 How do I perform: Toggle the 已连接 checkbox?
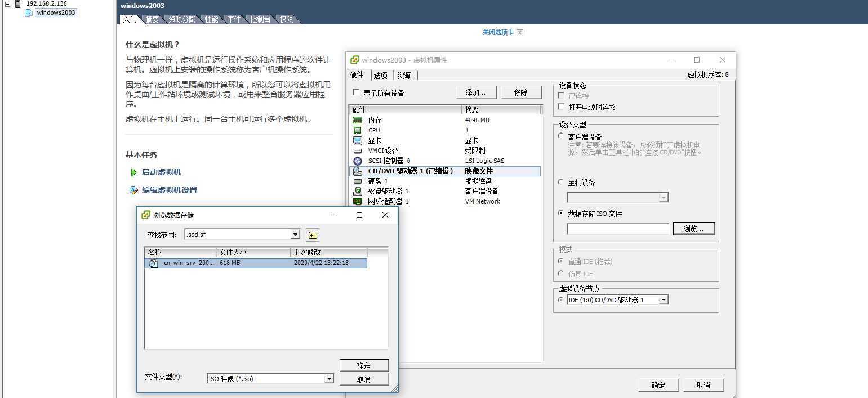(x=560, y=96)
